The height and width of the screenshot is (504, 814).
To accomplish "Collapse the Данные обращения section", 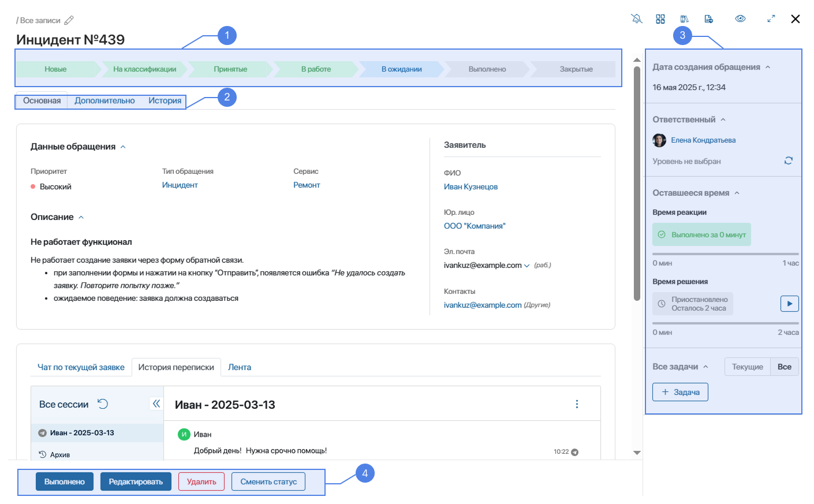I will (x=123, y=147).
